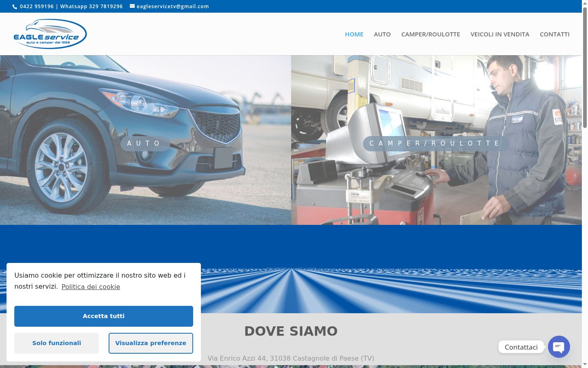588x368 pixels.
Task: Click the vertical page scrollbar thumb
Action: click(585, 67)
